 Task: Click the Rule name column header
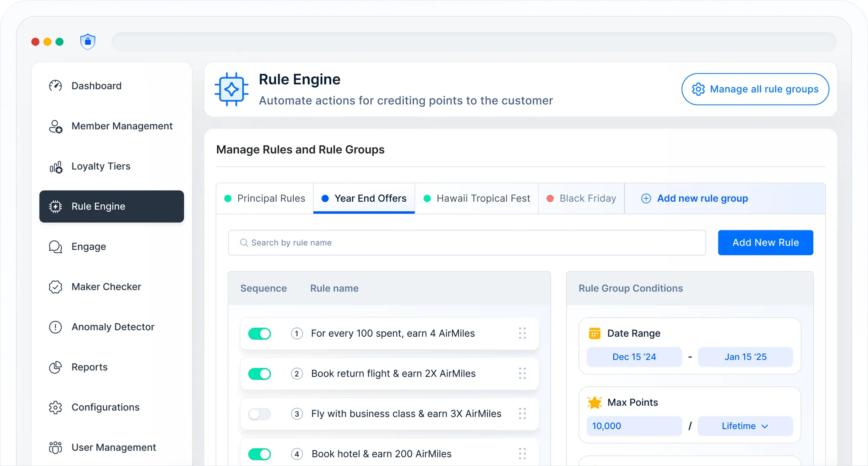(334, 289)
